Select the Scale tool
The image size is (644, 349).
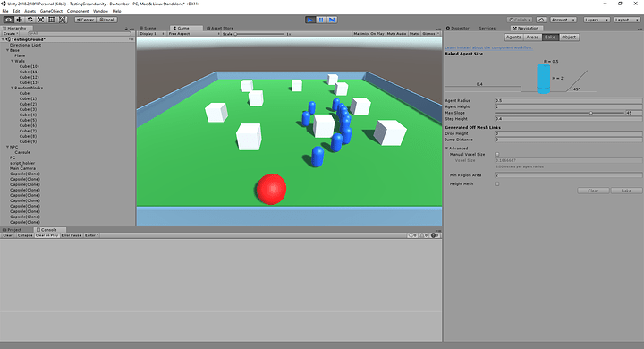point(40,20)
